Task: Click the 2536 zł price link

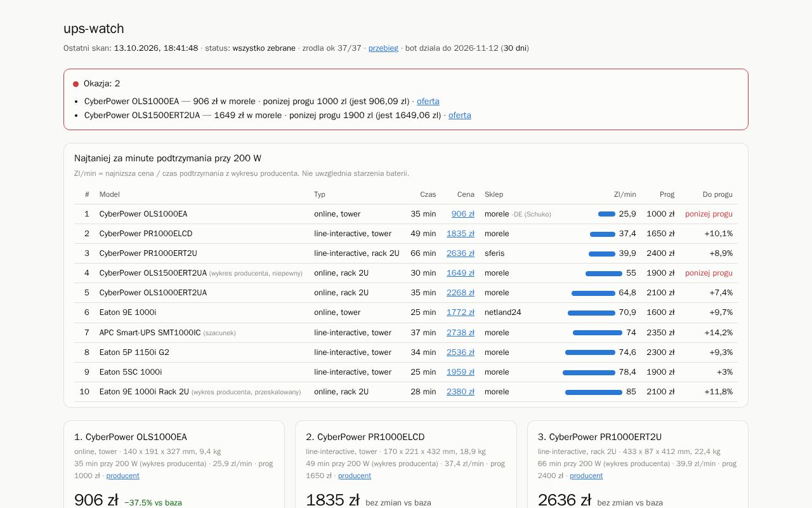Action: coord(460,352)
